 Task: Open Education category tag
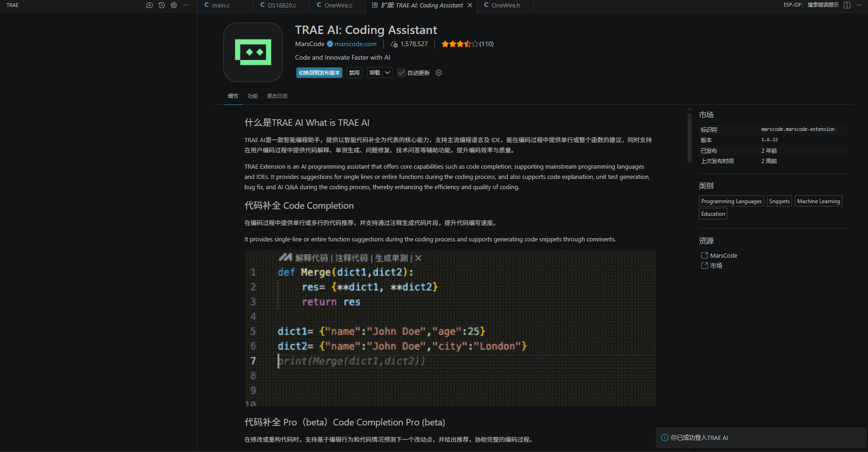(x=713, y=214)
